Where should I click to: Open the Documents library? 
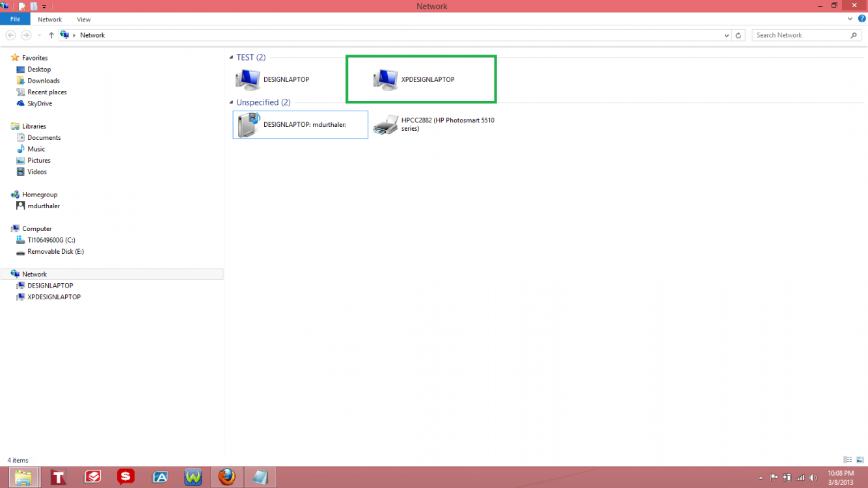pyautogui.click(x=44, y=137)
